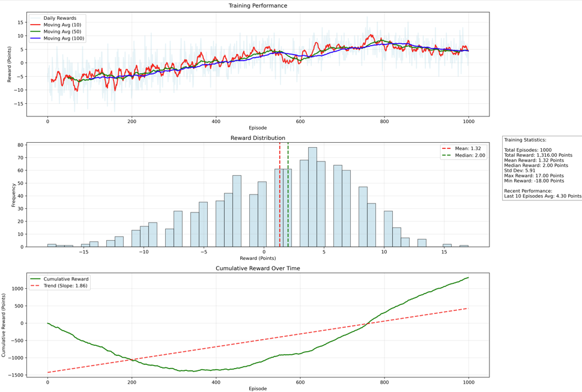Click the "Reward (Points)" y-axis label of top chart
Viewport: 582px width, 392px height.
9,64
